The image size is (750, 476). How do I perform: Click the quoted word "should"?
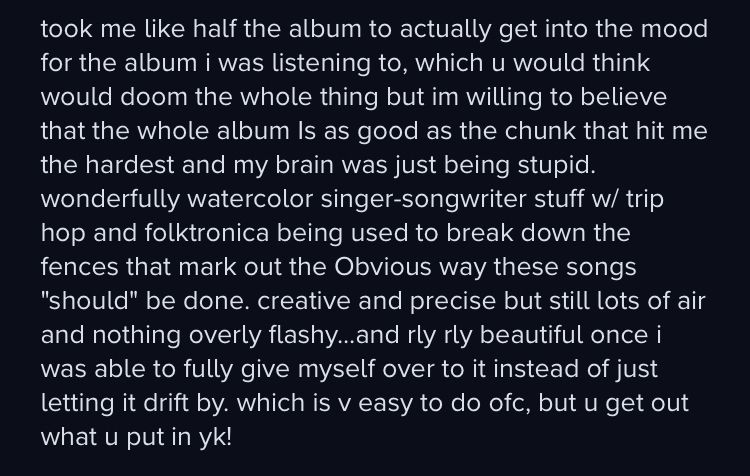(x=89, y=300)
